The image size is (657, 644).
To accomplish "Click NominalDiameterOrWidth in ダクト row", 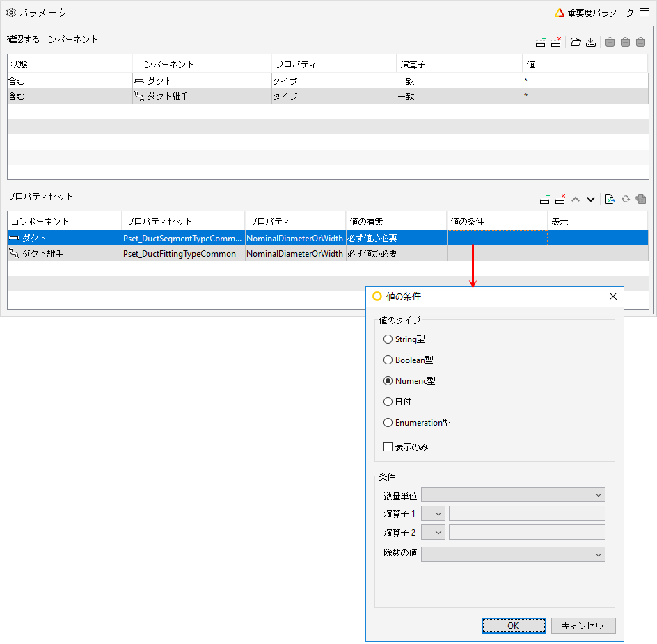I will pos(295,238).
